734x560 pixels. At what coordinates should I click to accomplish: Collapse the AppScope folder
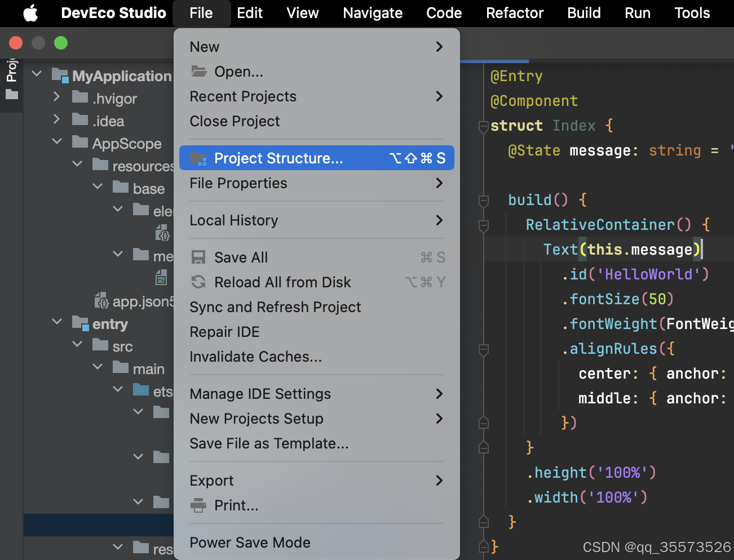[57, 141]
